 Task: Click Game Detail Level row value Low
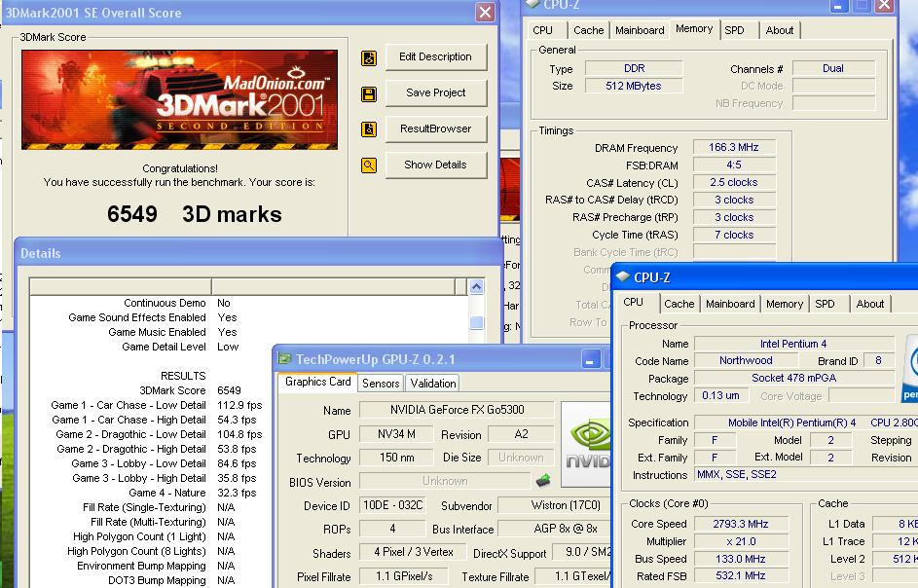pos(228,347)
